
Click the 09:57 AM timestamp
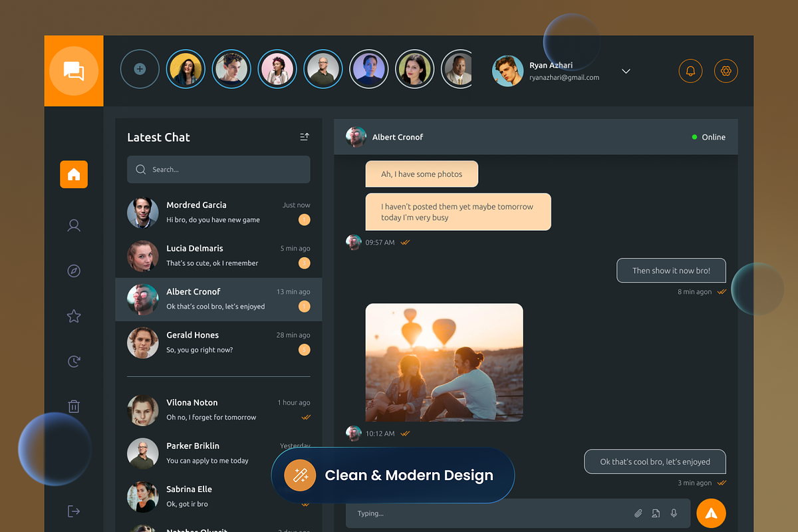click(x=380, y=243)
